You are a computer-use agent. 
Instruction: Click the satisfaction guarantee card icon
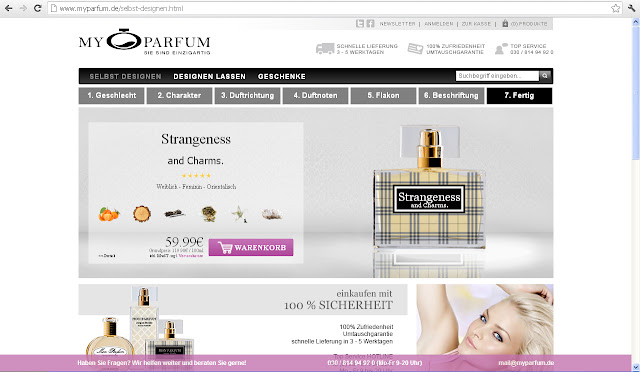click(415, 49)
